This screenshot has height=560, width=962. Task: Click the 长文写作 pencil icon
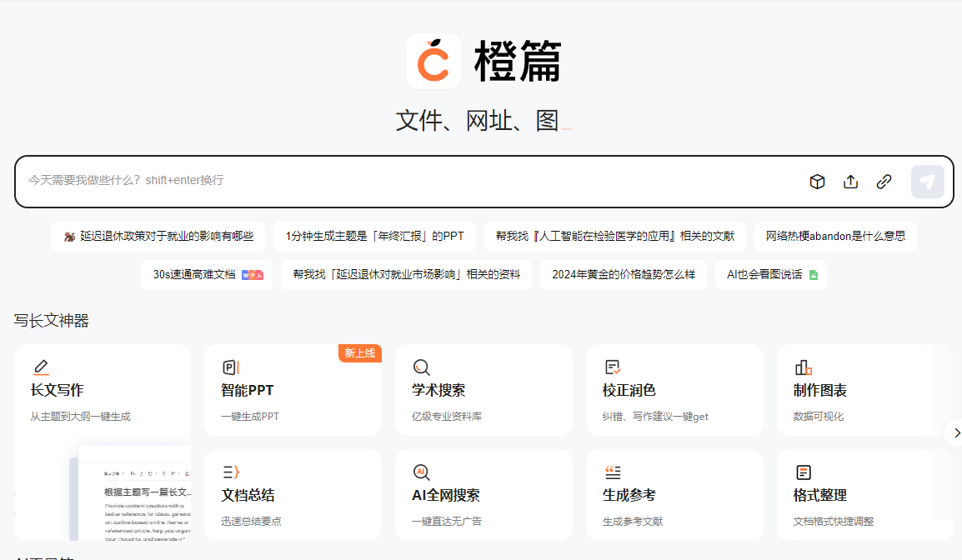coord(41,367)
